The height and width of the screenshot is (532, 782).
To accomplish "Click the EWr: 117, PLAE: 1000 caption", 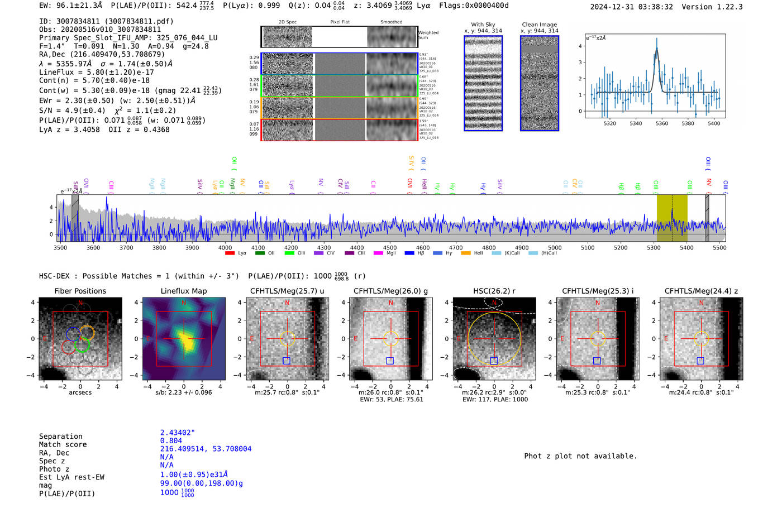I will click(x=495, y=399).
